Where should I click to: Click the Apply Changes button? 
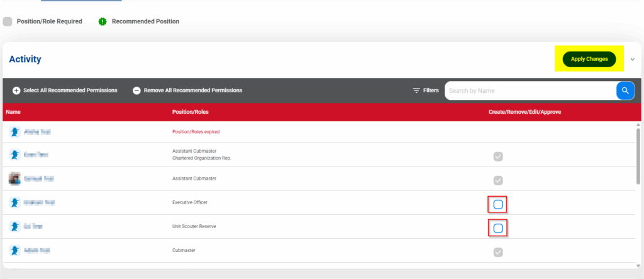click(x=589, y=59)
